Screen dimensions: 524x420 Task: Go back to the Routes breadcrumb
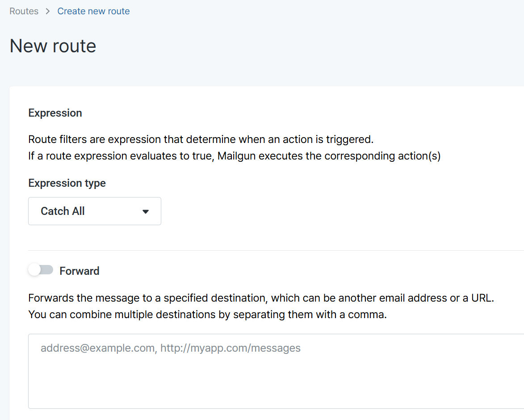coord(24,11)
